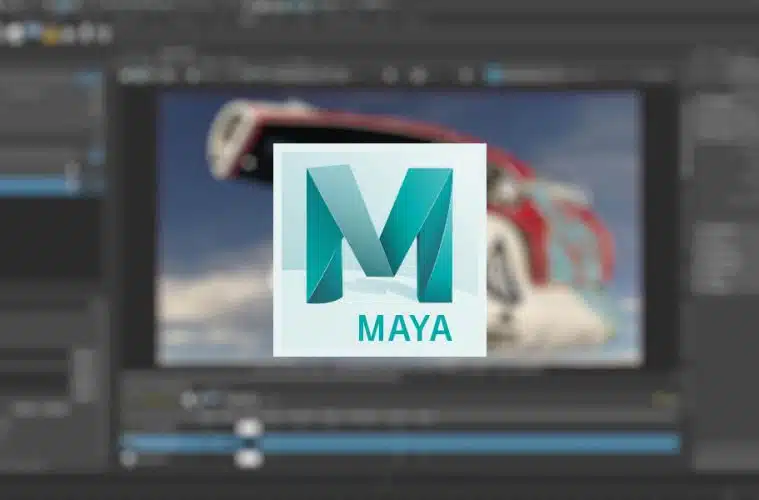This screenshot has height=500, width=759.
Task: Click the first icon on the viewport toolbar
Action: coord(127,74)
